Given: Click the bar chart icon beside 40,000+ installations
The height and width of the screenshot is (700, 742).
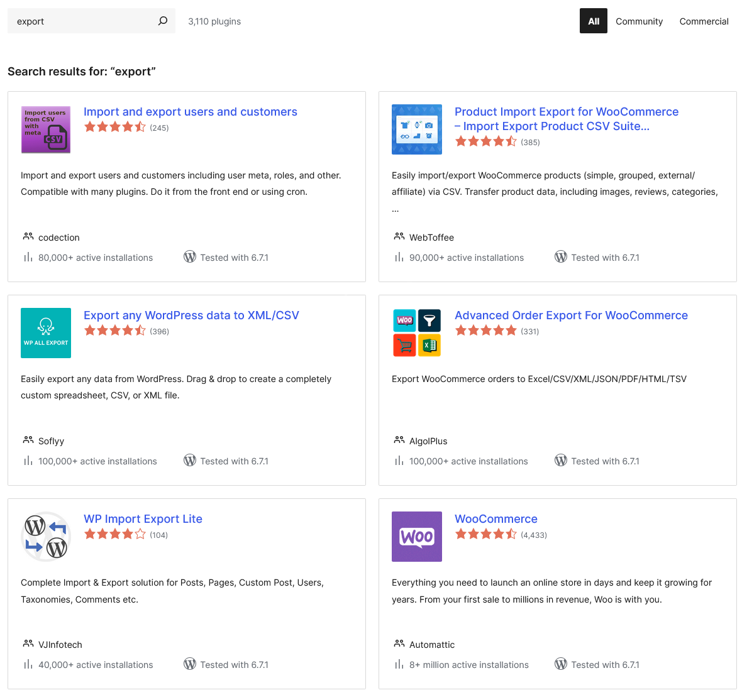Looking at the screenshot, I should click(28, 664).
